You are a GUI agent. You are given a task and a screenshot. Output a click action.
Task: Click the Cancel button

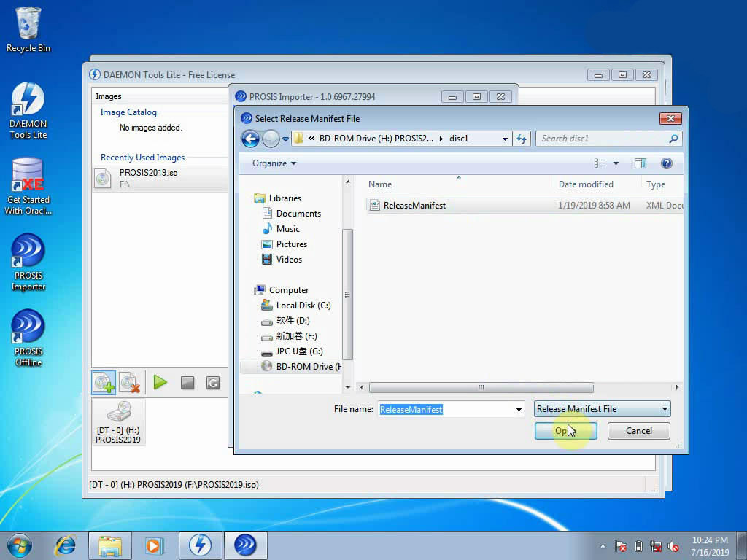[x=638, y=431]
